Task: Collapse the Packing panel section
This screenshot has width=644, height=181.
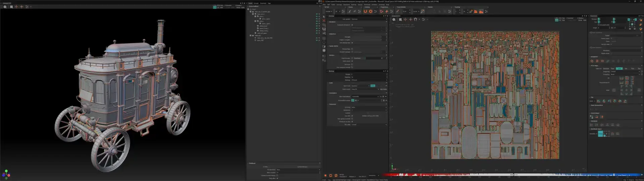Action: click(x=327, y=71)
